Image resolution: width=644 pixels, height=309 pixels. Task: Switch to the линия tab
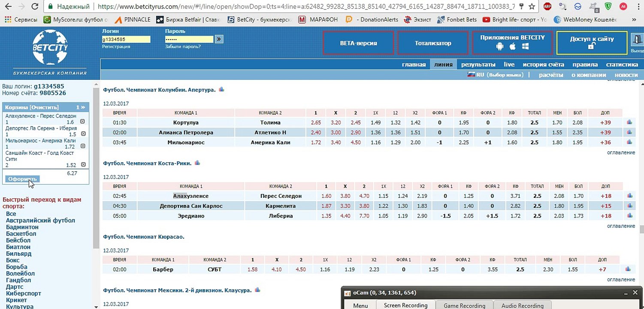click(443, 64)
